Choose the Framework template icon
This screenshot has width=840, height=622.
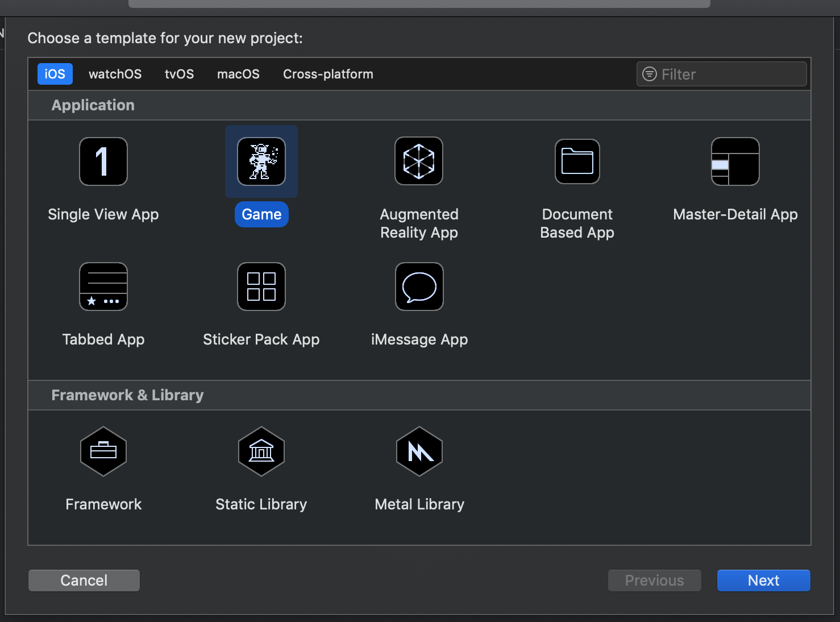103,451
